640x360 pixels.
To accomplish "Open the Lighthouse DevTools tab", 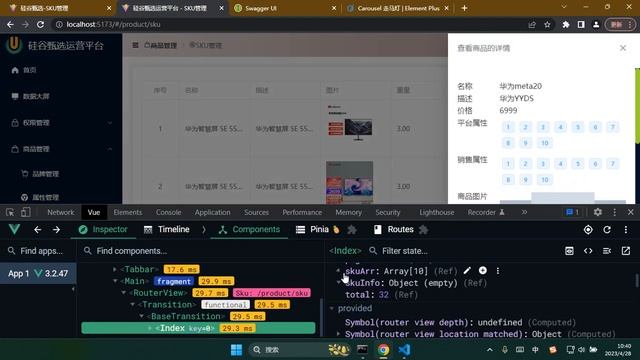I will (x=436, y=212).
